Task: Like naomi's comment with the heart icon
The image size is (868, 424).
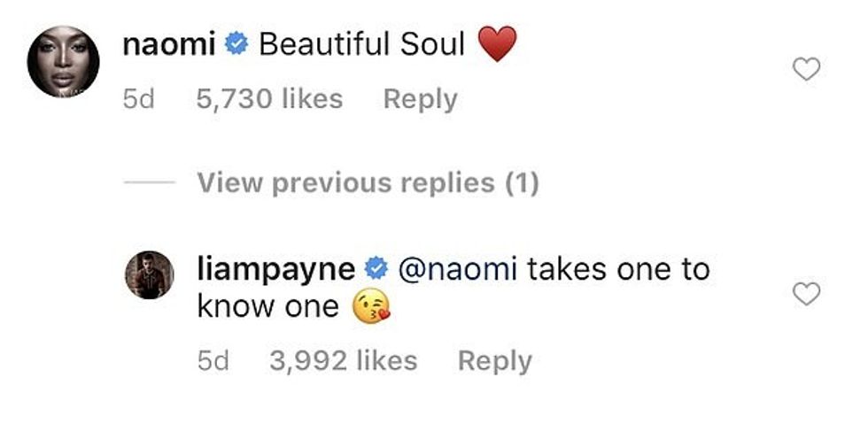Action: click(805, 68)
